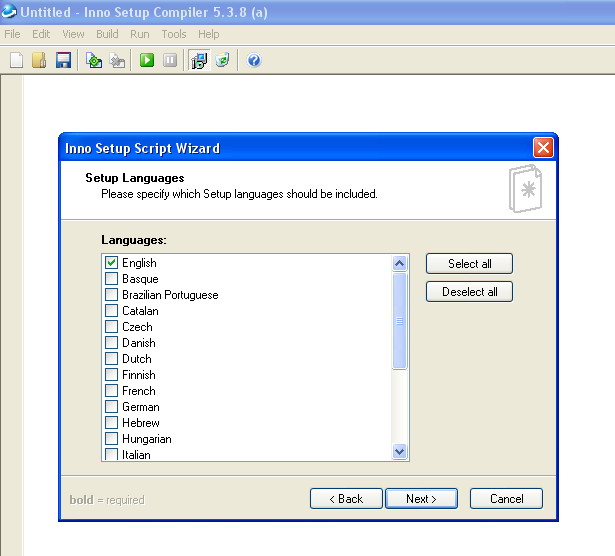Click the Inno Setup application icon in title bar
The image size is (615, 556).
[9, 12]
